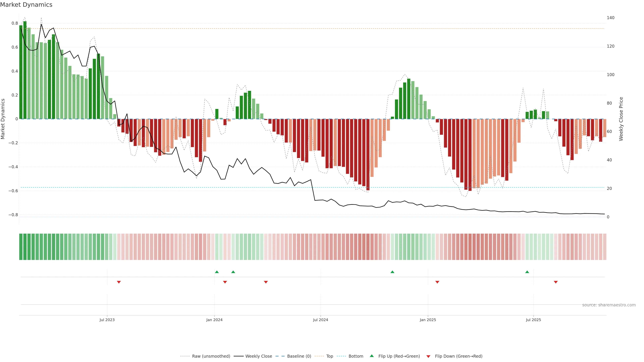The width and height of the screenshot is (644, 362).
Task: Toggle the Baseline (0) legend entry
Action: click(x=299, y=356)
